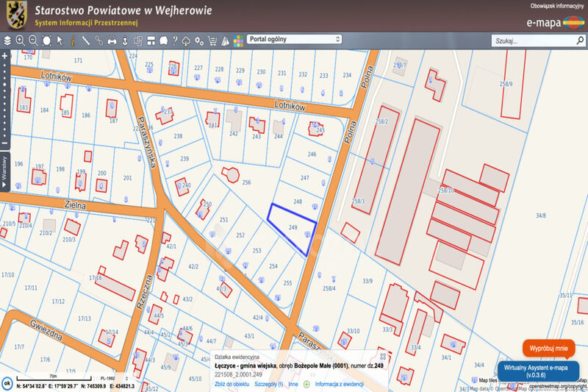
Task: Click the round ok button at bottom-left
Action: pos(7,384)
